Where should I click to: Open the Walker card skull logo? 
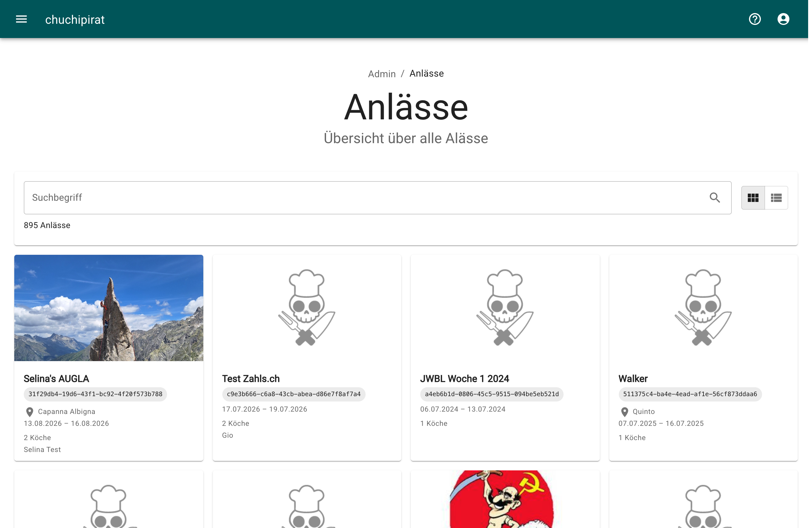703,308
